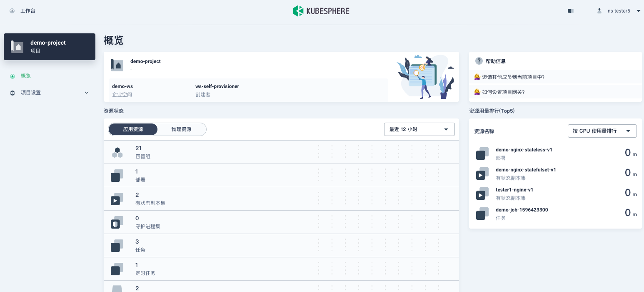Click the 项目设置 gear icon
This screenshot has height=292, width=644.
coord(12,93)
